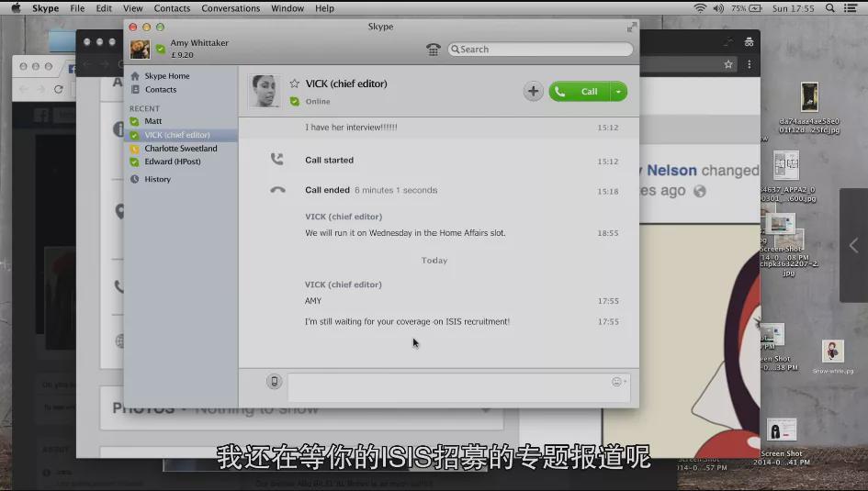
Task: Click the incognito icon in dark browser window
Action: (749, 42)
